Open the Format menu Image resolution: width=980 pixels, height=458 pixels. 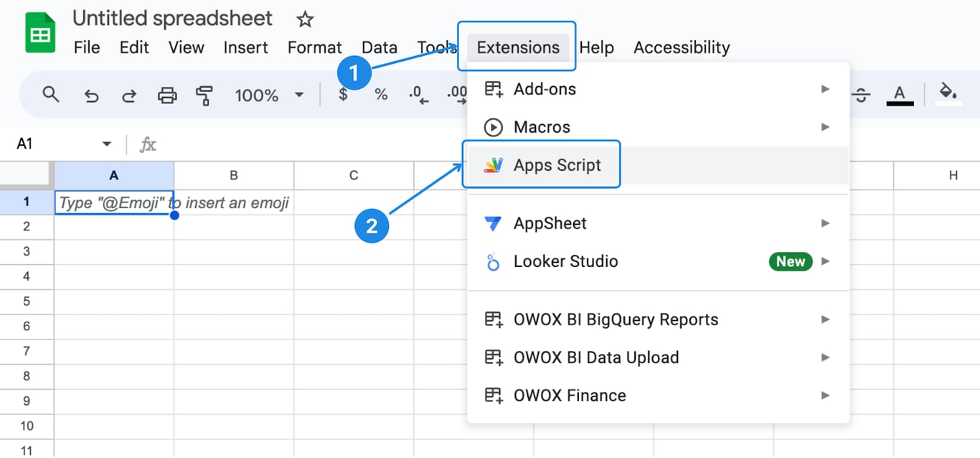(x=314, y=47)
